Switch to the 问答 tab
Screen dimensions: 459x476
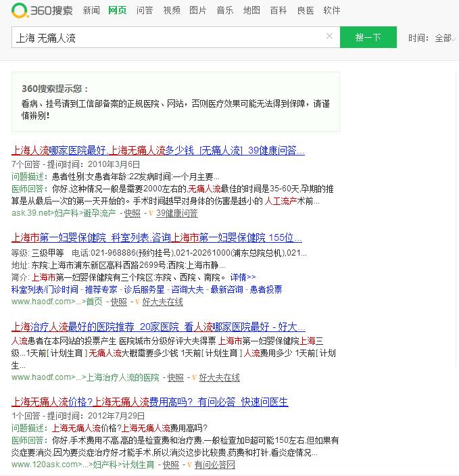[x=145, y=11]
